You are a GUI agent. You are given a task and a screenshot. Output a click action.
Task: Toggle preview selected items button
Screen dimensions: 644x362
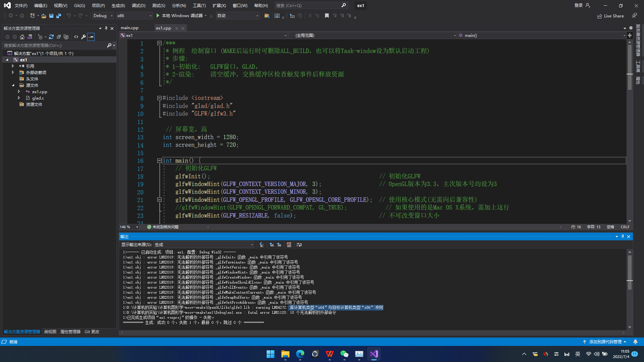point(91,37)
